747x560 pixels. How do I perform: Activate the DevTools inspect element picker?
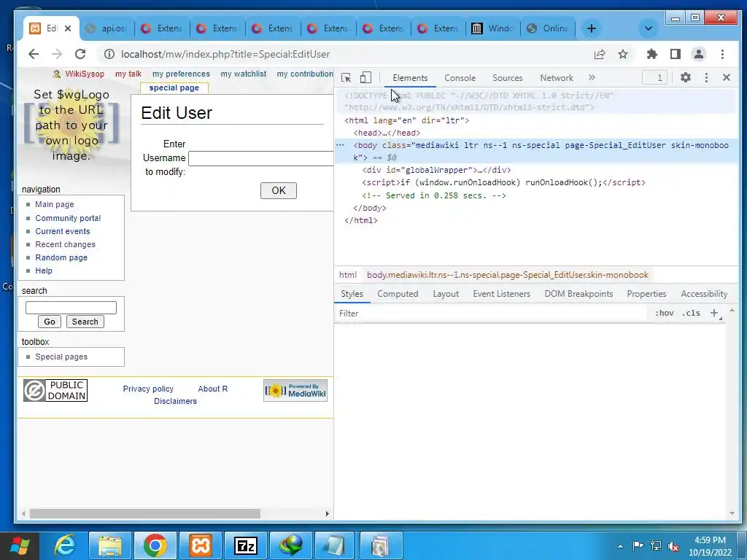[347, 77]
